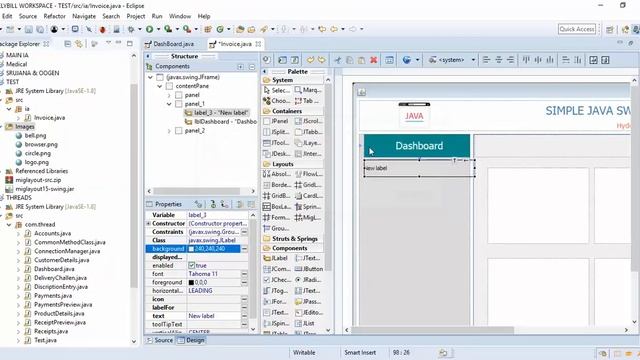
Task: Click the align bottom edges icon
Action: tap(550, 60)
